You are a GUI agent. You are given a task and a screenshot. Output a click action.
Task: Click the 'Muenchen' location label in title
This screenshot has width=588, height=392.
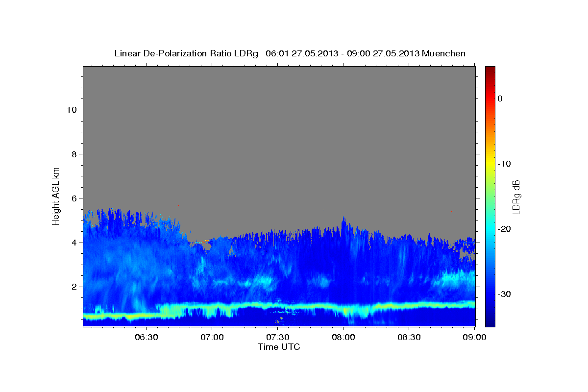444,53
